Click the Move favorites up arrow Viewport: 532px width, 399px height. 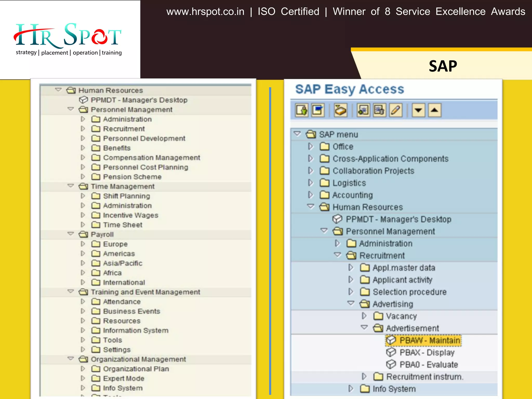coord(435,110)
